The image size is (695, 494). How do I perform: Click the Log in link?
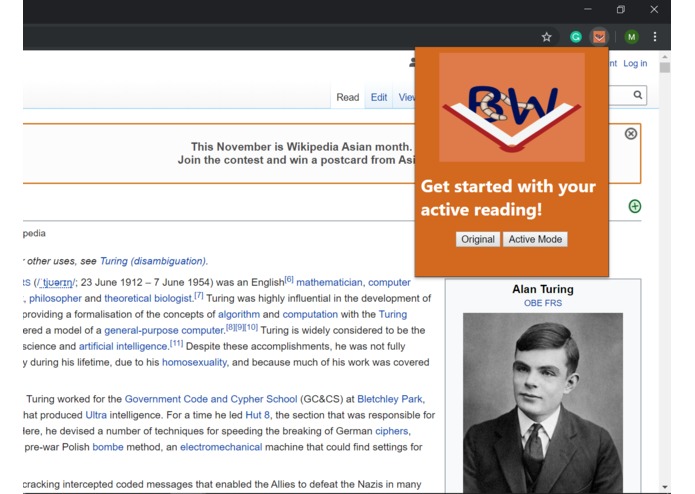click(635, 63)
